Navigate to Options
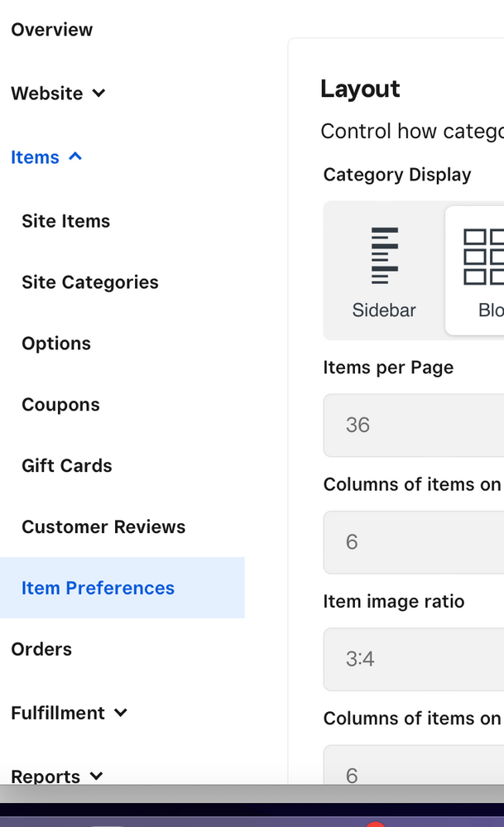Screen dimensions: 504x827 point(56,344)
